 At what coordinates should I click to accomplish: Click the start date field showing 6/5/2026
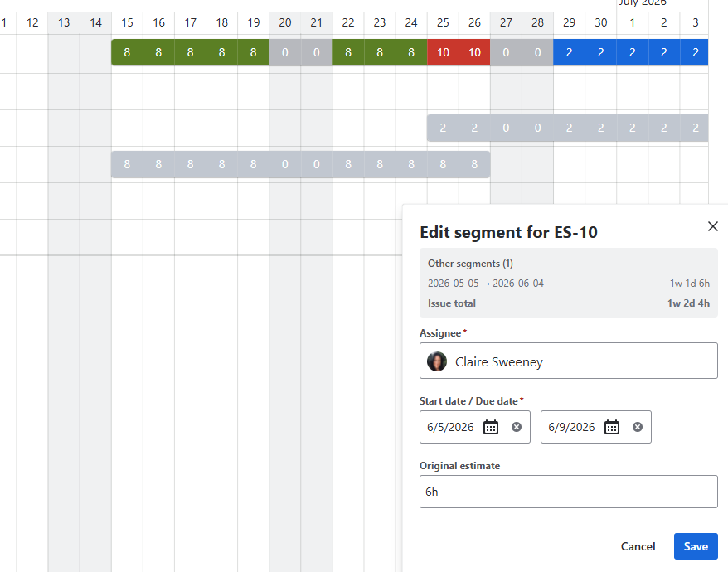click(474, 427)
